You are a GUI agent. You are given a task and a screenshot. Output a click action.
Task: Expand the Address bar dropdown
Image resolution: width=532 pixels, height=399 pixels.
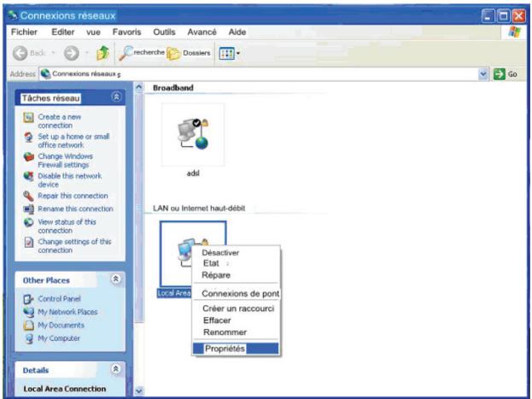point(482,73)
